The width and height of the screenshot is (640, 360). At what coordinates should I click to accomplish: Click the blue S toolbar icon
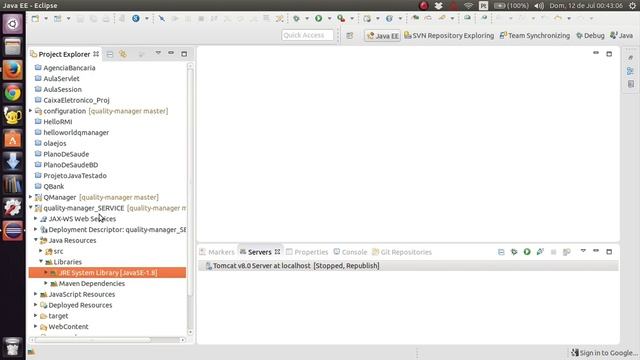(x=136, y=18)
